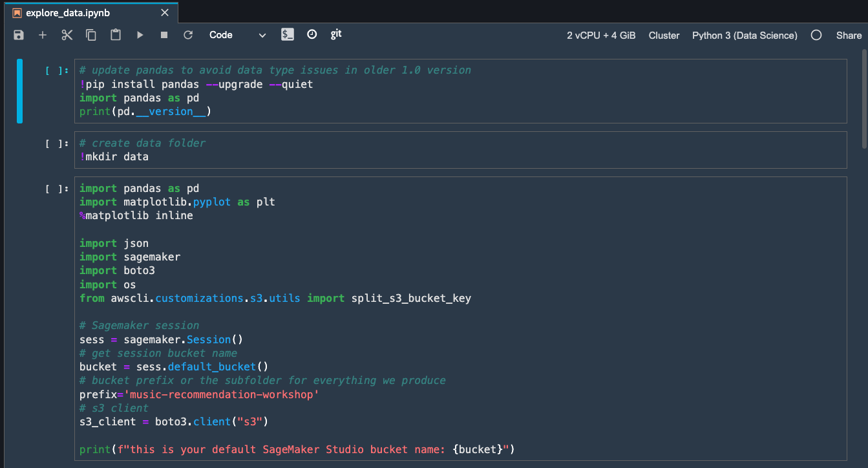
Task: Click the line 'sess = sagemaker.Session()'
Action: tap(161, 339)
